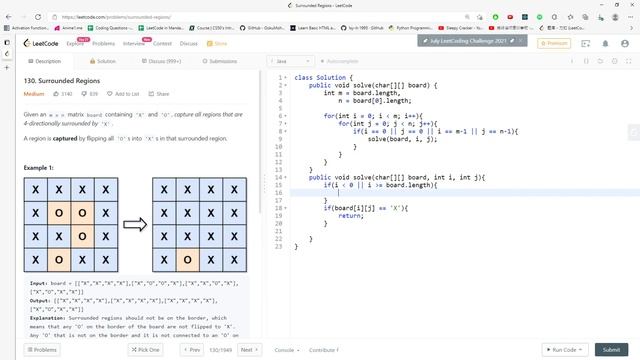Dislike the problem with thumbs down

coord(84,94)
